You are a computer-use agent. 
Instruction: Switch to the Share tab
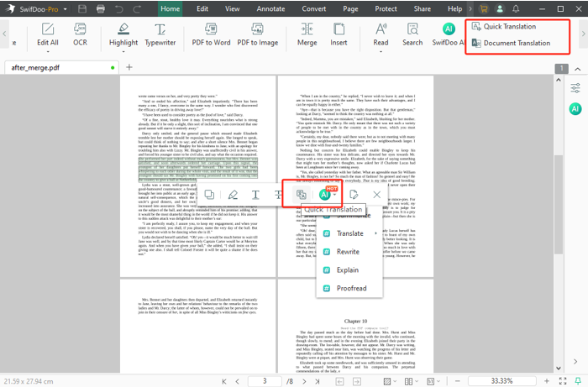(423, 8)
